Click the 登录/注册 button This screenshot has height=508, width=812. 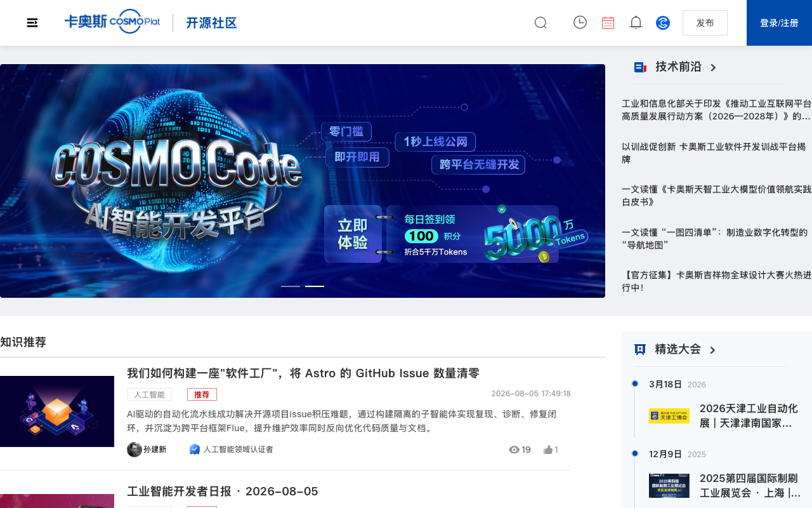[779, 23]
